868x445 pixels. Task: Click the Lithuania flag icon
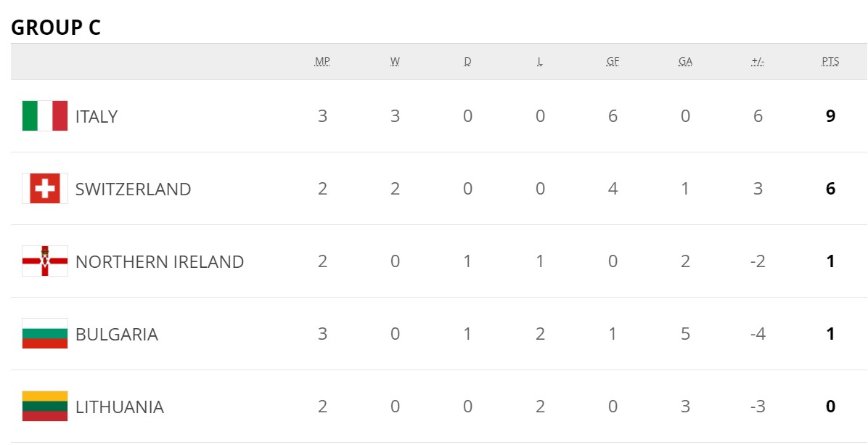coord(45,407)
